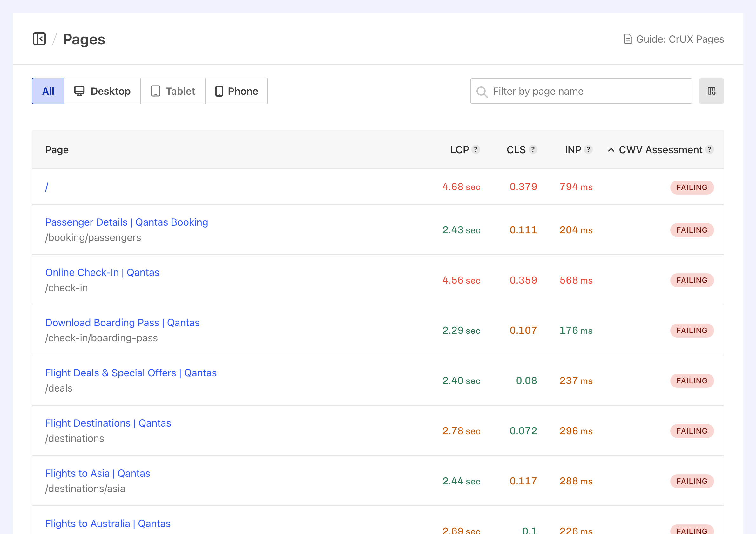Screen dimensions: 756x534
Task: Switch to the Phone tab
Action: pos(236,91)
